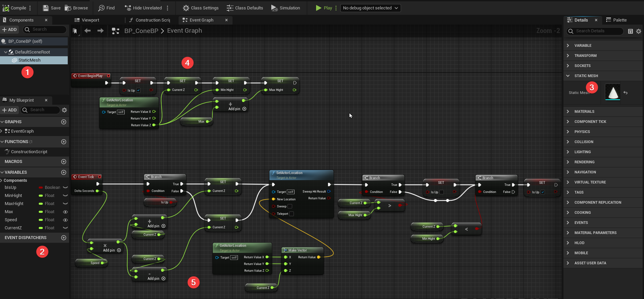Collapse the GRAPHS category in My Blueprint
The image size is (644, 299).
pyautogui.click(x=2, y=122)
